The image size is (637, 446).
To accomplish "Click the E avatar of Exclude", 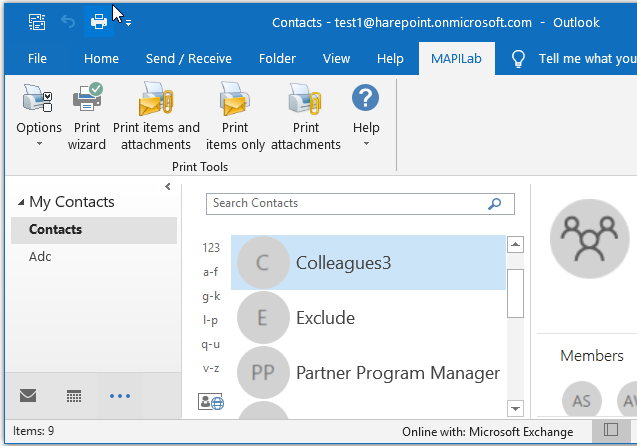I will tap(263, 318).
